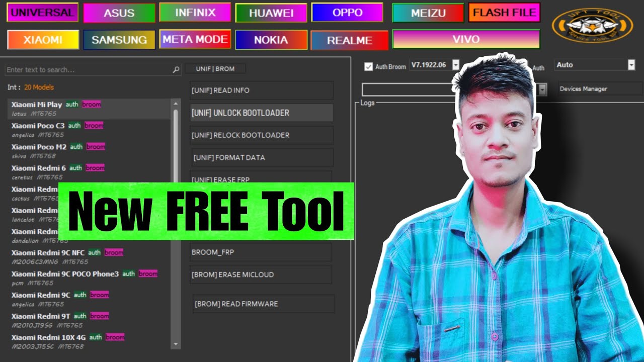The height and width of the screenshot is (362, 644).
Task: Switch to the ASUS brand tab
Action: click(x=119, y=13)
